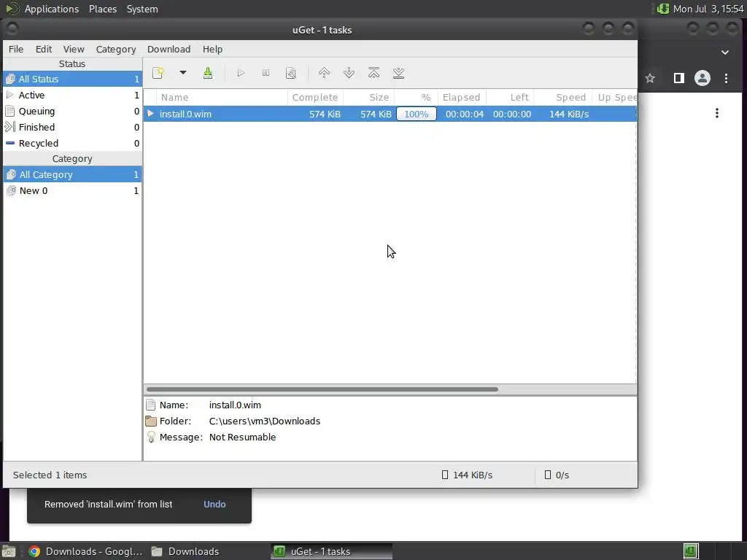Click the Save All Settings toolbar icon
Viewport: 747px width, 560px height.
coord(208,73)
